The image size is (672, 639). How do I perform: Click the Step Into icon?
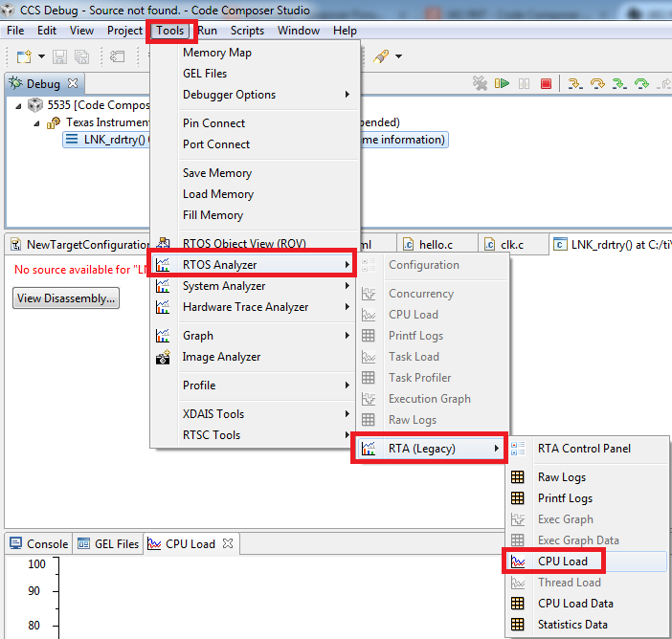click(x=575, y=83)
